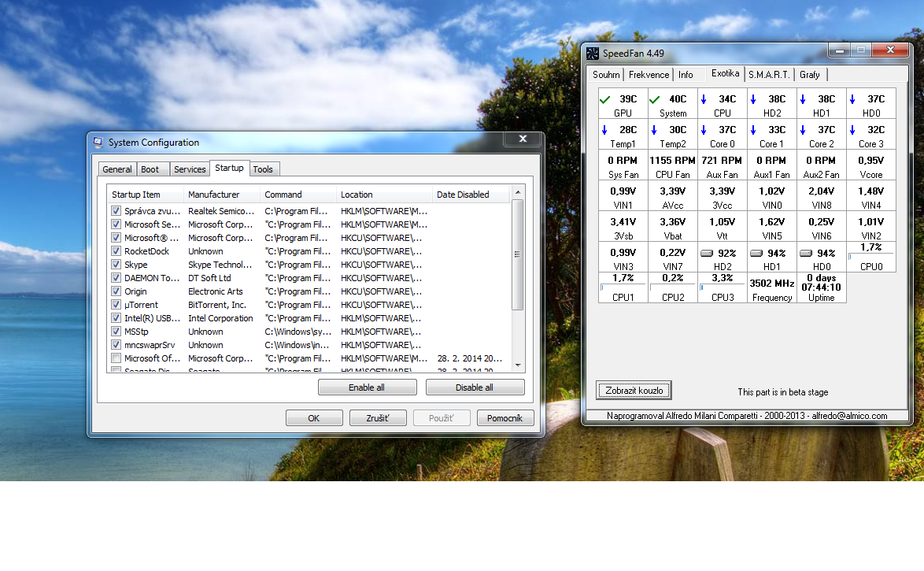The image size is (924, 571).
Task: Click the green checkmark icon beside System temperature
Action: tap(654, 99)
